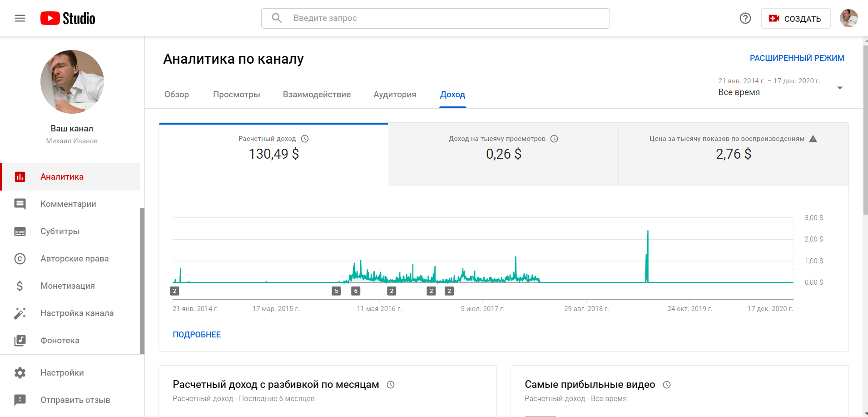Click the Monetization dollar icon
Screen dimensions: 868x417
(x=20, y=286)
